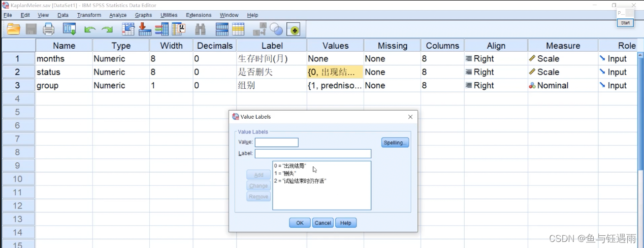Select row header number 3
The image size is (644, 248).
click(18, 86)
